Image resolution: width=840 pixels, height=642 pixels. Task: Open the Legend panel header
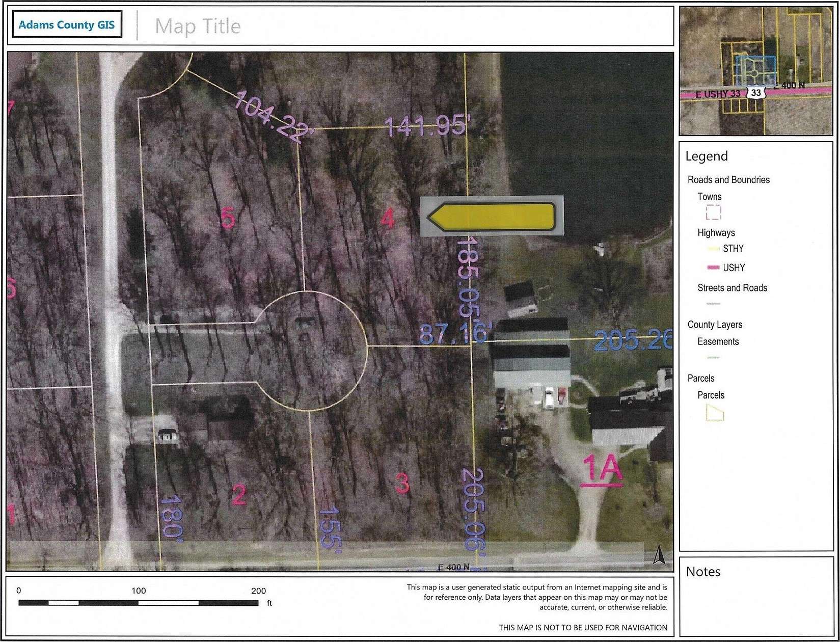708,156
